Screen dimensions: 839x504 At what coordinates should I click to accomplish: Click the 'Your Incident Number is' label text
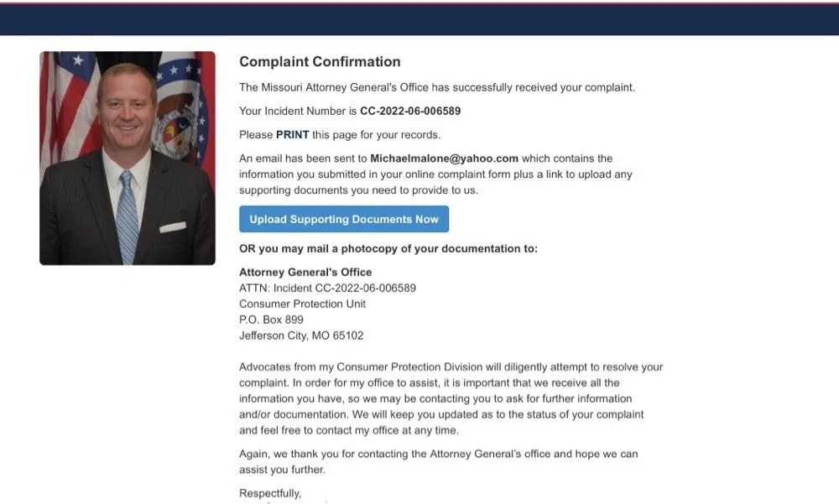pyautogui.click(x=298, y=111)
